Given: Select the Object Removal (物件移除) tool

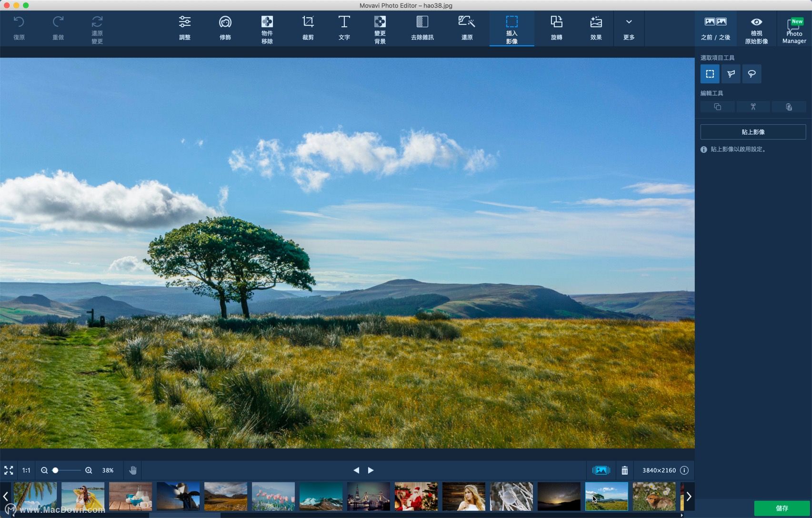Looking at the screenshot, I should pos(267,29).
